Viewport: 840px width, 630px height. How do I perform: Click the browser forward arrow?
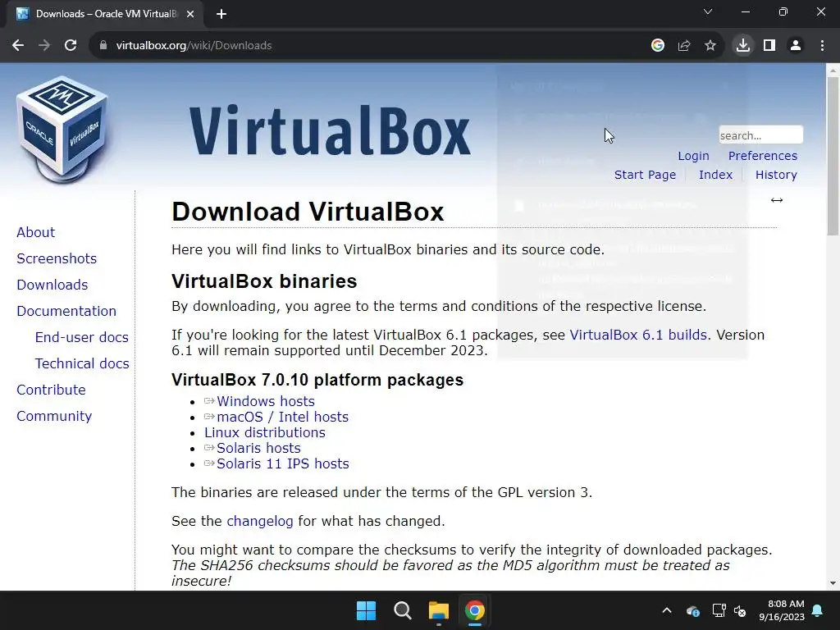(x=44, y=46)
